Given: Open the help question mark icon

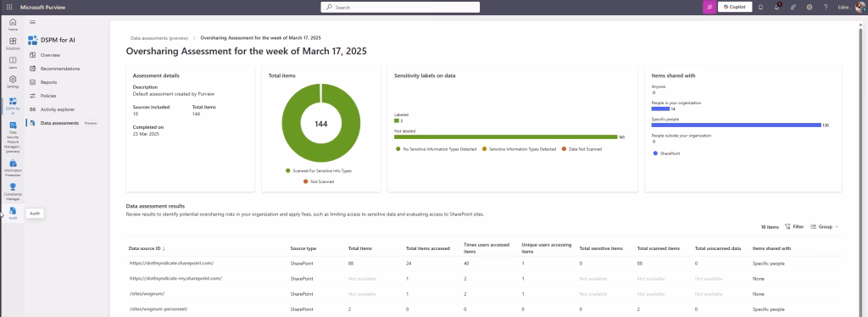Looking at the screenshot, I should coord(826,7).
